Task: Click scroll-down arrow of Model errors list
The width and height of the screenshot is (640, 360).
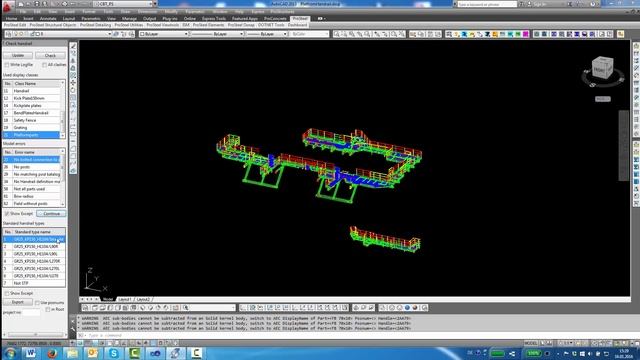Action: [62, 204]
